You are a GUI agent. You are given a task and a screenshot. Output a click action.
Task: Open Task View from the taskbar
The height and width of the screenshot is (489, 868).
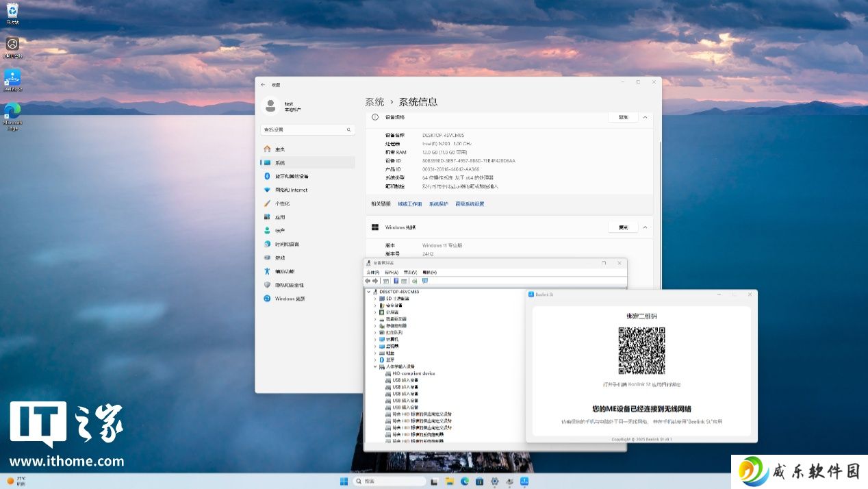(433, 481)
